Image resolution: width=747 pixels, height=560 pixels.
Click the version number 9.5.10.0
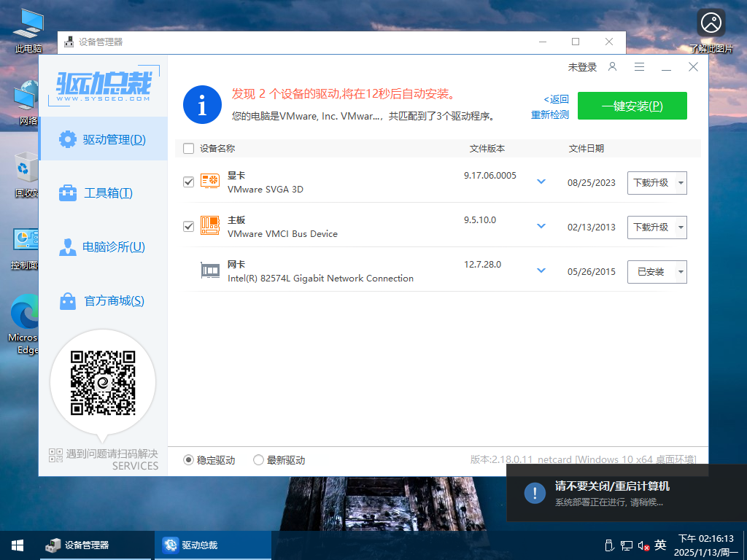pos(480,220)
